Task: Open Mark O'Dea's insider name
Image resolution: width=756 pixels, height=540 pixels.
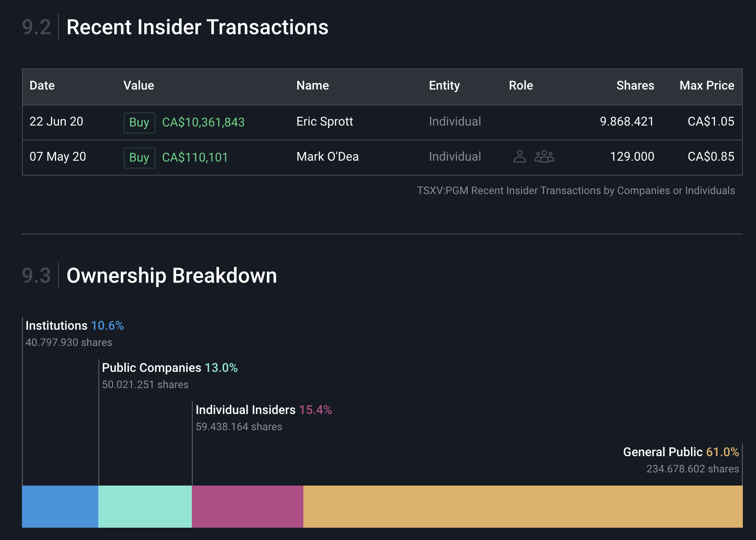Action: 328,157
